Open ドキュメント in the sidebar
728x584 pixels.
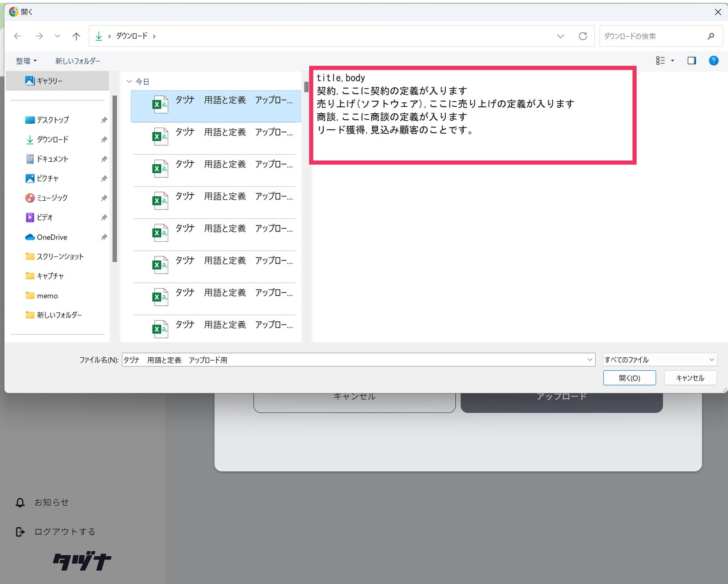52,159
